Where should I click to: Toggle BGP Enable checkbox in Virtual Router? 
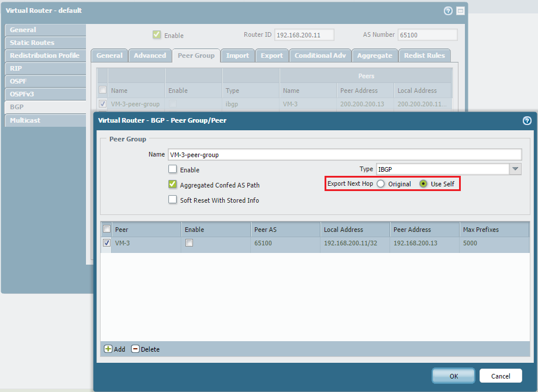tap(157, 34)
